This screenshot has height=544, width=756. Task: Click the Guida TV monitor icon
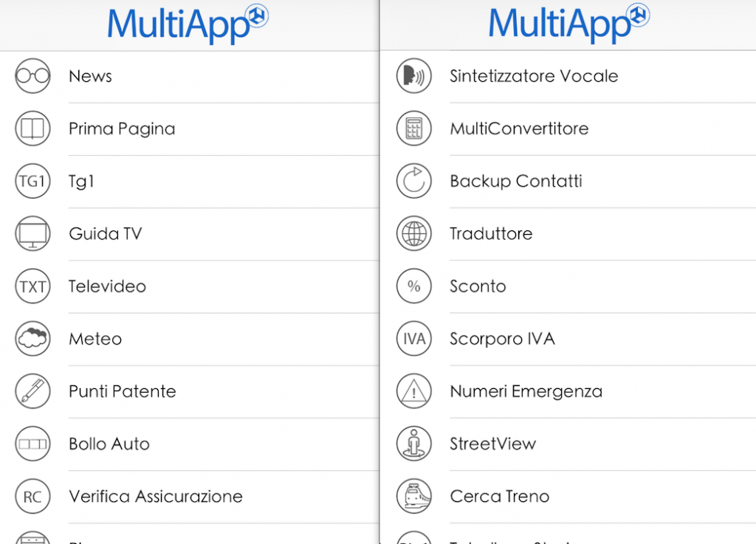point(32,234)
